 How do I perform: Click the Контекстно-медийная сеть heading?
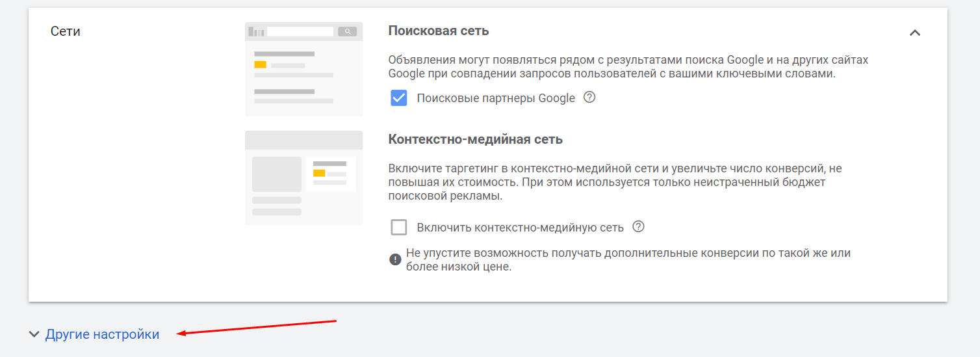pos(475,139)
